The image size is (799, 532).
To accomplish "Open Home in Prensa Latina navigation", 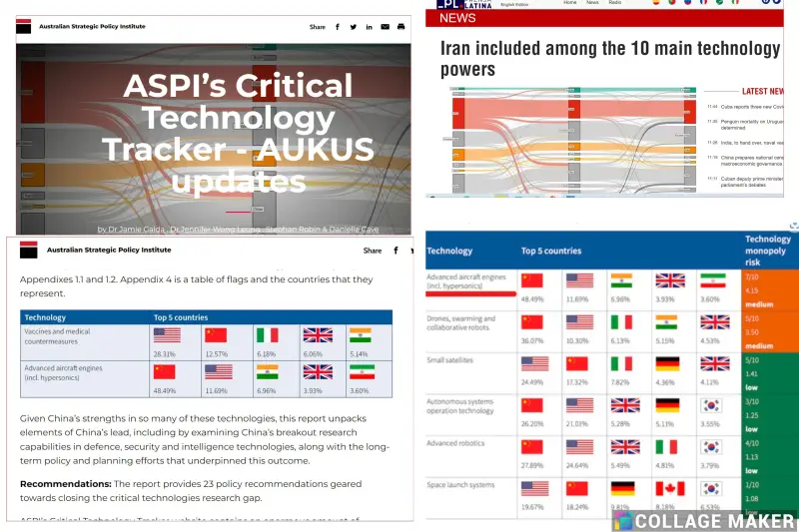I will pos(569,3).
